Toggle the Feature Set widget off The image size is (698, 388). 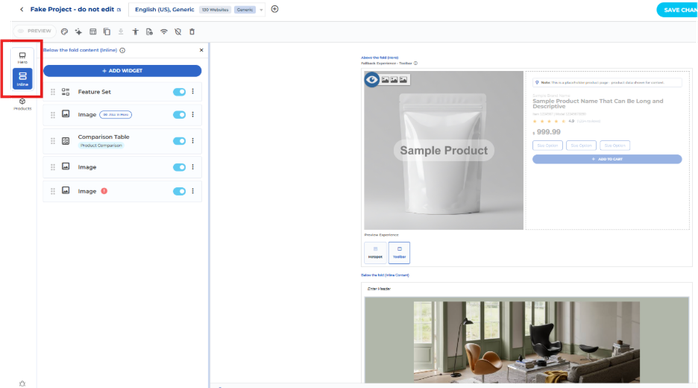pyautogui.click(x=179, y=92)
